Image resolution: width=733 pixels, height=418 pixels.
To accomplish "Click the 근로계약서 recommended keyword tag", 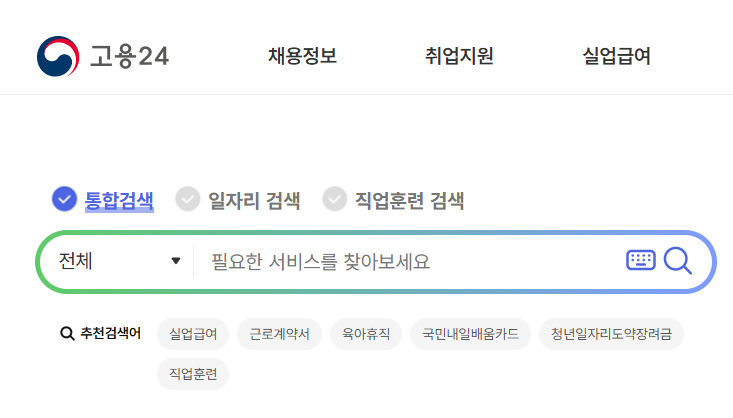I will 279,334.
